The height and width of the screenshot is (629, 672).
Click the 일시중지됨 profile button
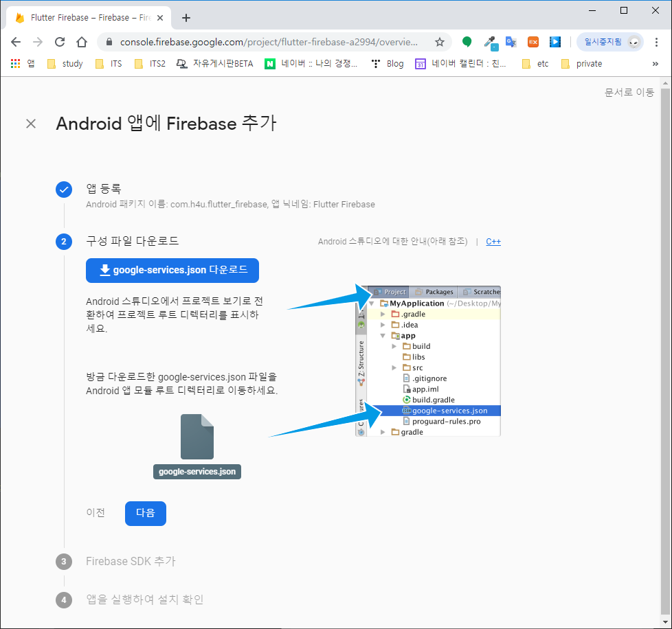(610, 42)
